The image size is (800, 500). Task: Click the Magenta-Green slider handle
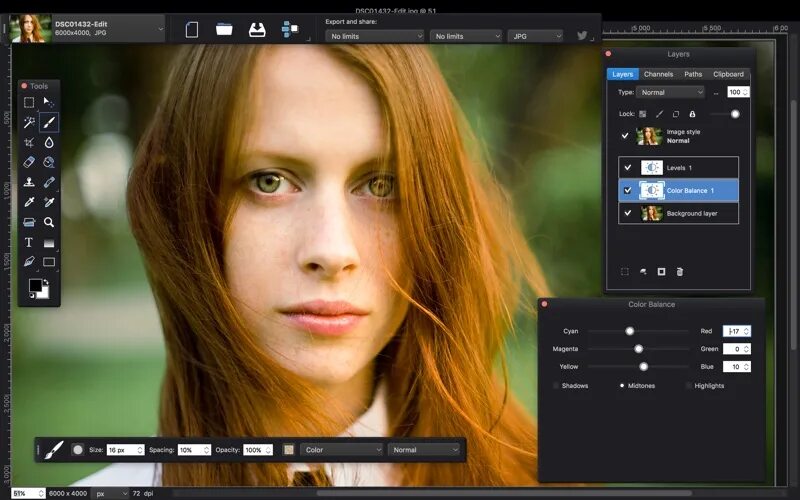click(638, 349)
